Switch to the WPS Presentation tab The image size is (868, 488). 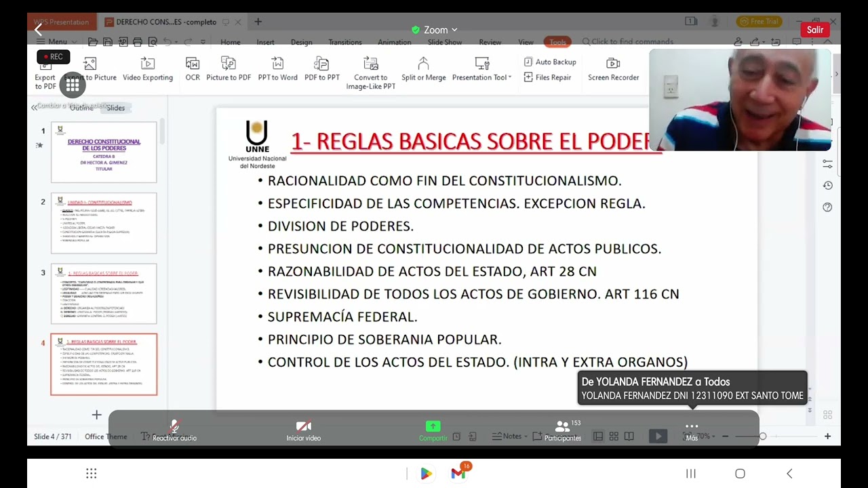61,22
